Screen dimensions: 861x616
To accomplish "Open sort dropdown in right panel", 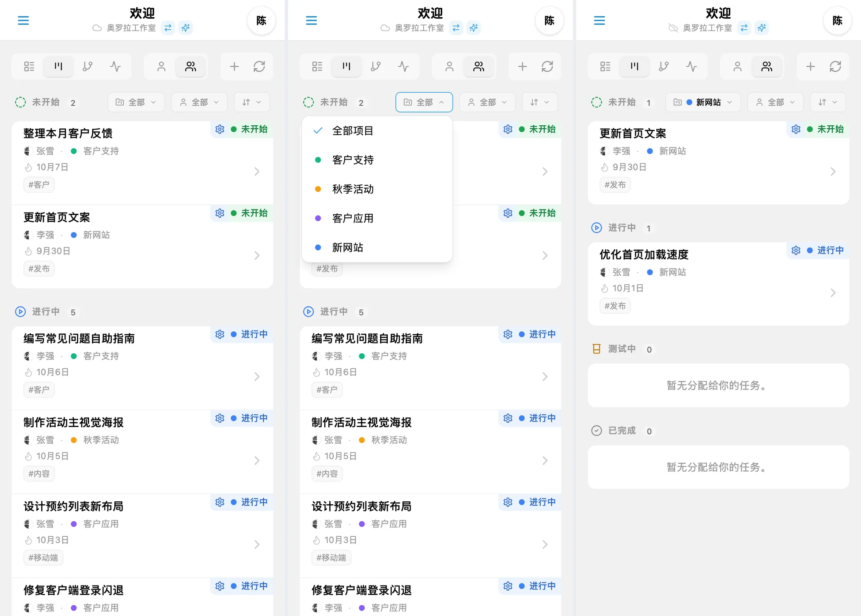I will click(828, 102).
